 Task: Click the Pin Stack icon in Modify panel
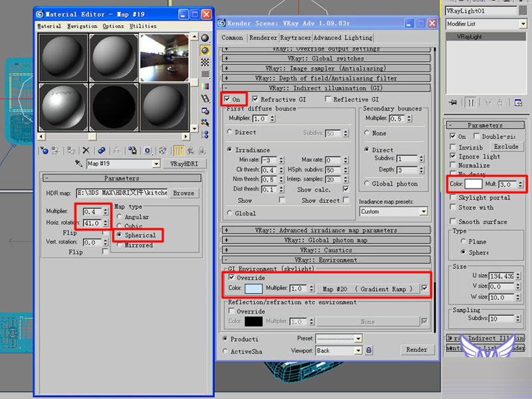tap(453, 102)
